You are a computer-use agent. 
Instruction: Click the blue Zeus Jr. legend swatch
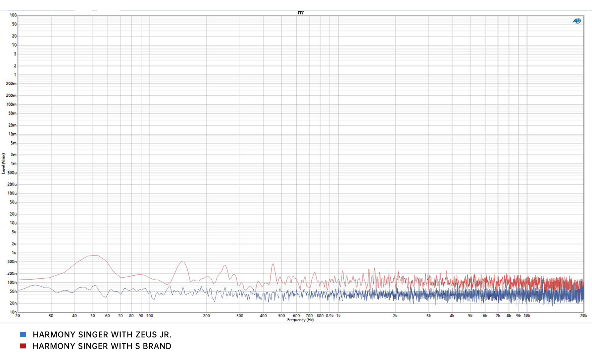(x=23, y=334)
